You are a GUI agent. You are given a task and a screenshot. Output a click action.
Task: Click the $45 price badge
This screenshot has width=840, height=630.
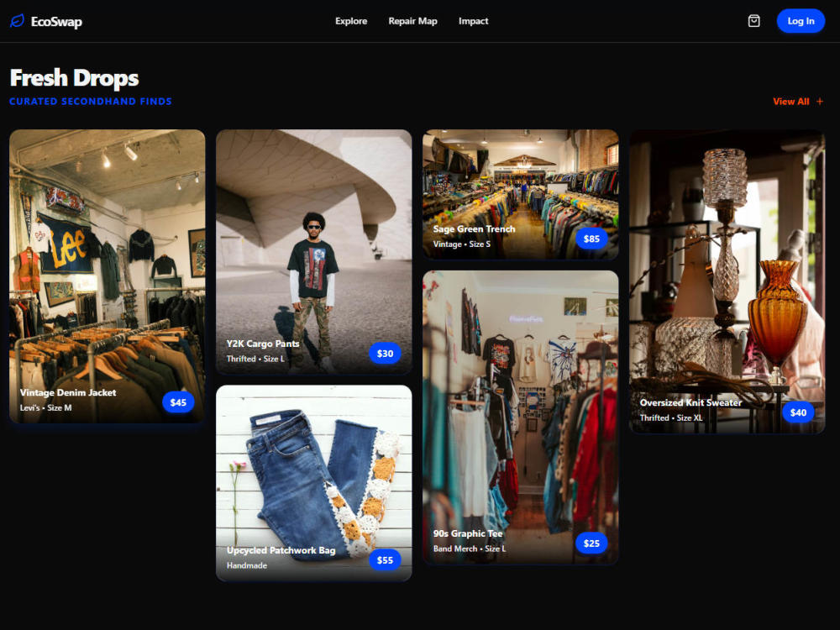coord(178,402)
